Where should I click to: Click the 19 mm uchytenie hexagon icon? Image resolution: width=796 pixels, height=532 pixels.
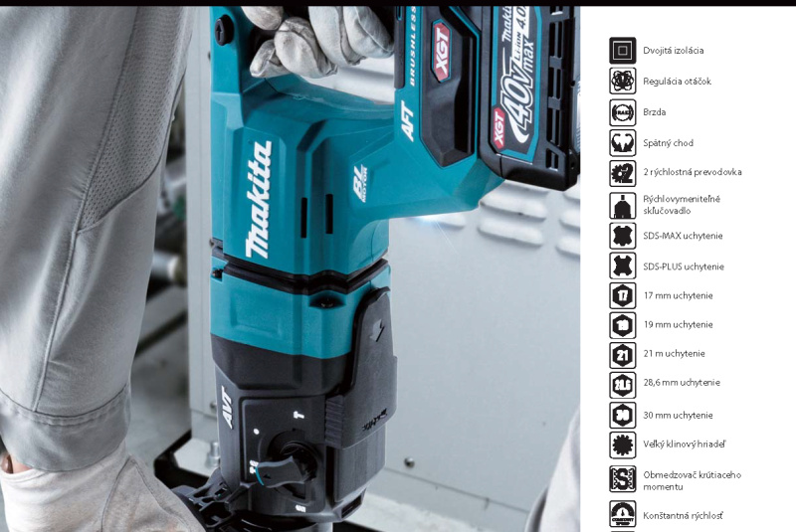click(x=623, y=325)
